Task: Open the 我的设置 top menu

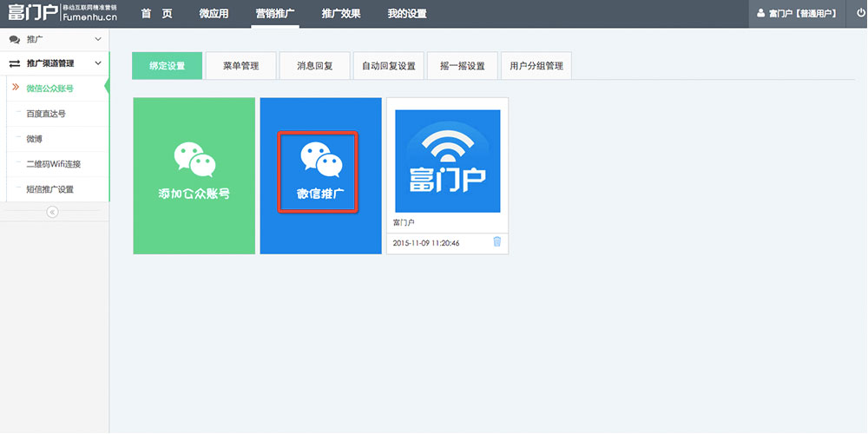Action: [x=407, y=14]
